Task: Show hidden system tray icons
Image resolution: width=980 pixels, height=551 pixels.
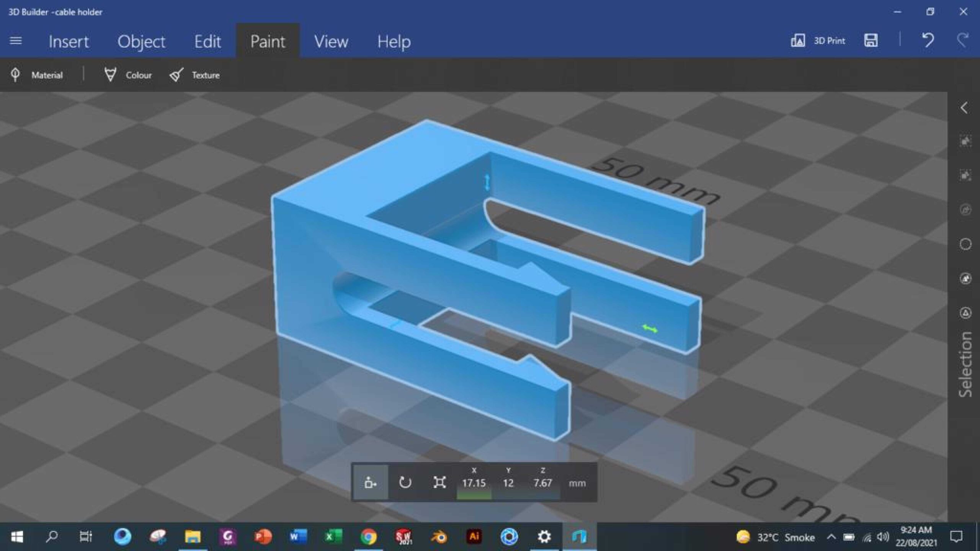Action: 831,537
